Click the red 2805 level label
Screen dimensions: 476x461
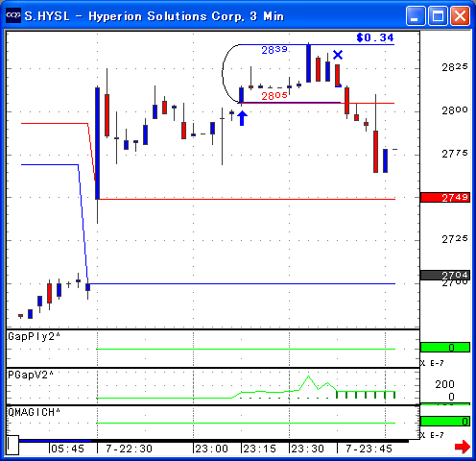(x=274, y=95)
